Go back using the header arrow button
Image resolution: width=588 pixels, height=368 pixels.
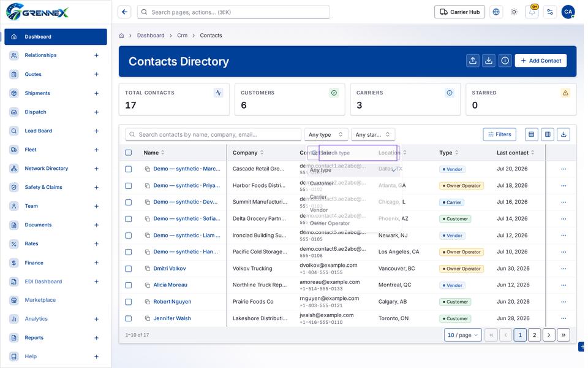click(x=124, y=12)
